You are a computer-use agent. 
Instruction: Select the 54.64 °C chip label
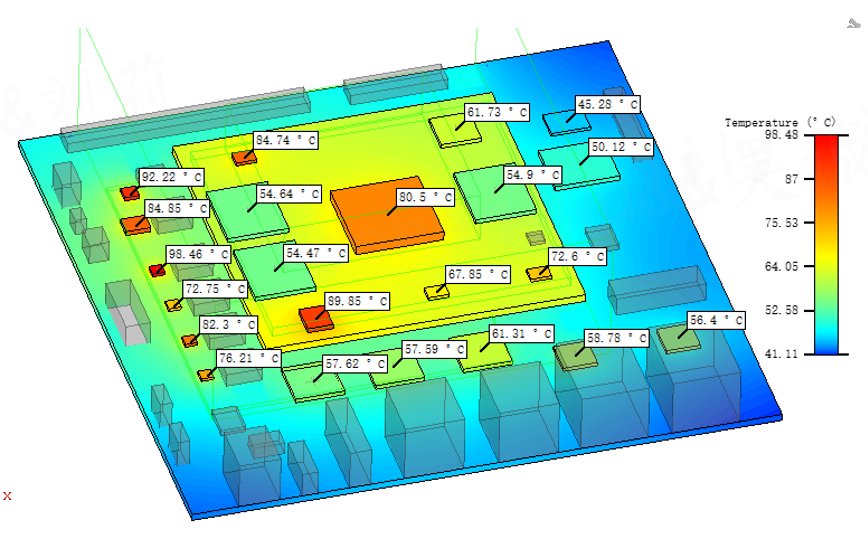[290, 194]
